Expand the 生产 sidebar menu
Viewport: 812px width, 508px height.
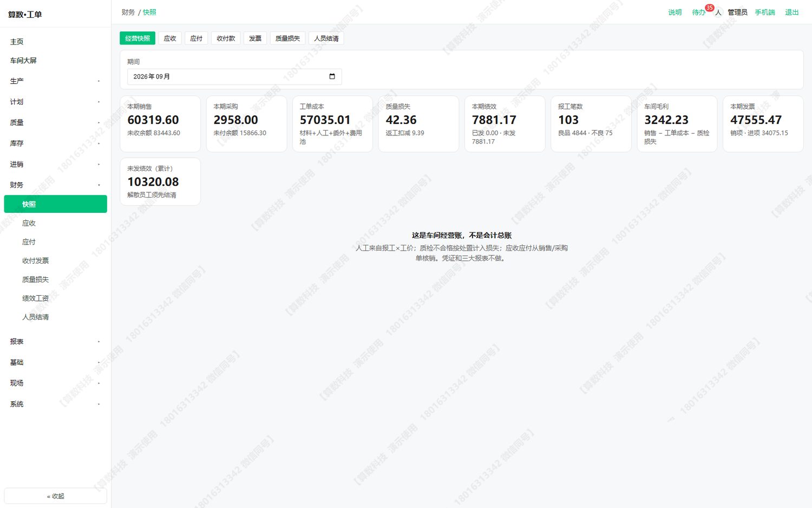(x=55, y=81)
